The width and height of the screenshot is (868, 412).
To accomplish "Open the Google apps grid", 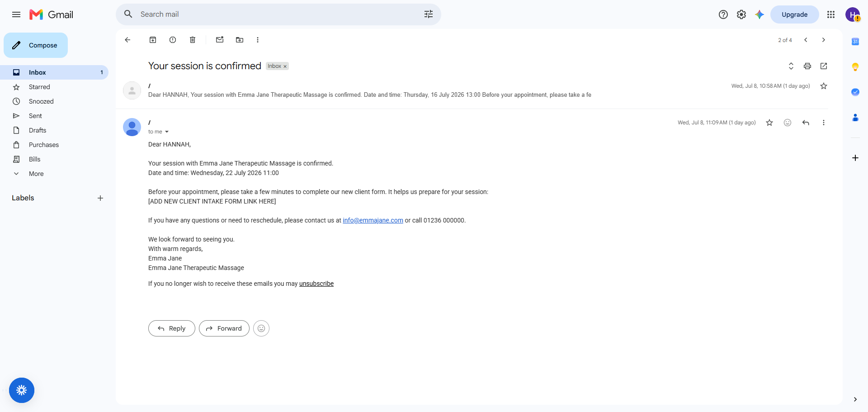I will pos(831,14).
